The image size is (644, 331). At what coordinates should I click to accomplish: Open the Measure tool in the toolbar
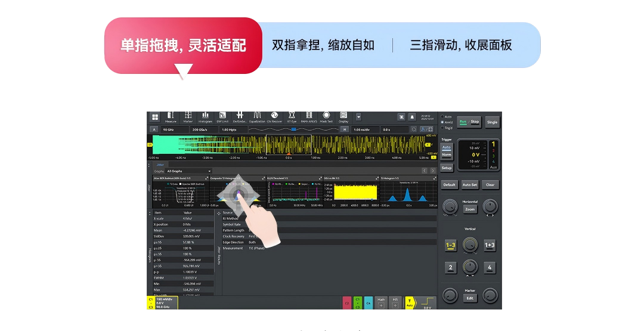(171, 117)
